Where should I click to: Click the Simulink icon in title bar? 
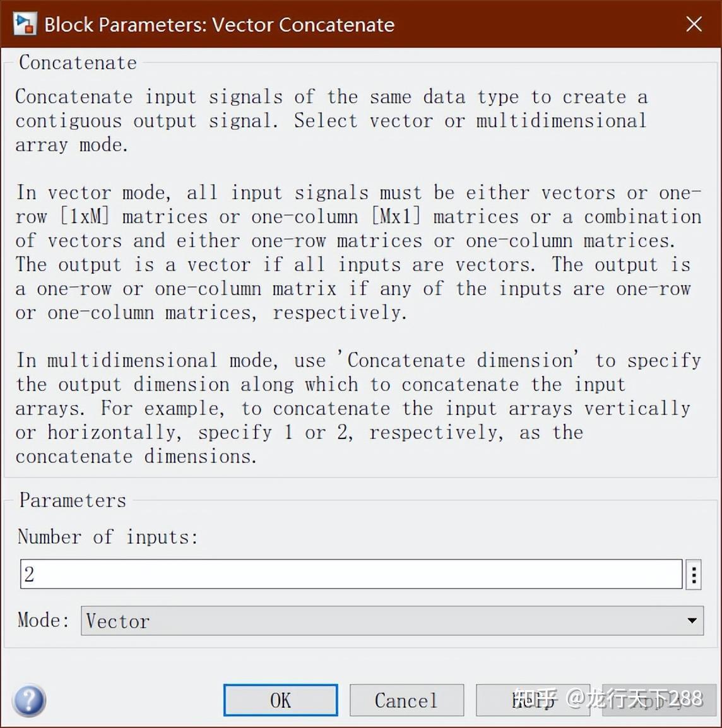25,24
